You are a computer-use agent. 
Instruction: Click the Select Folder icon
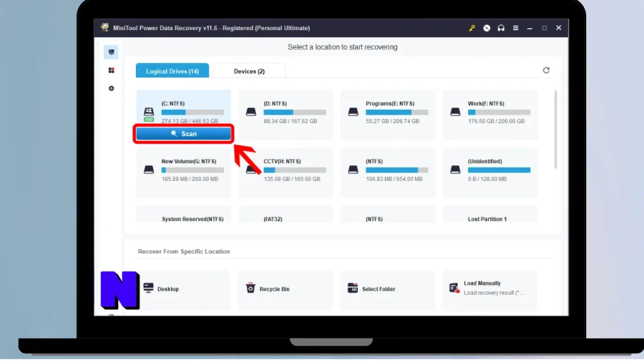[x=352, y=288]
